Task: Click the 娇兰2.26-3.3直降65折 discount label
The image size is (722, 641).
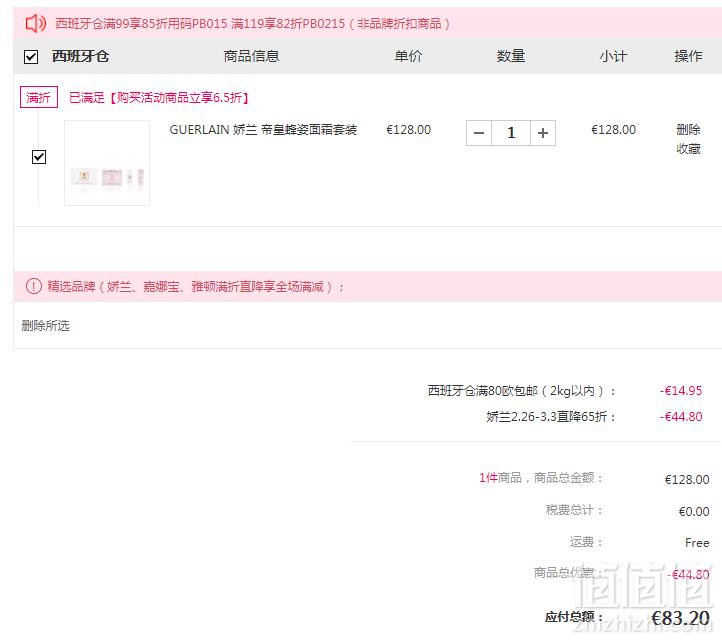Action: pyautogui.click(x=551, y=417)
